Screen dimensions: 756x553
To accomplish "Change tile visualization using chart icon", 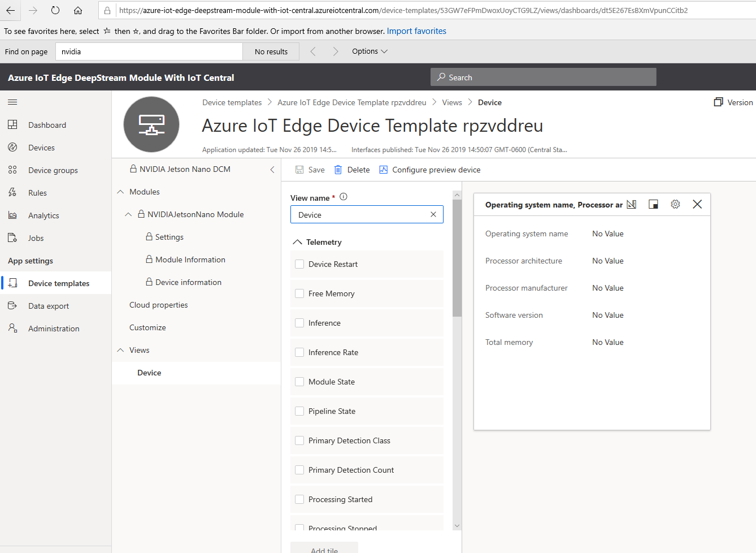I will coord(632,204).
